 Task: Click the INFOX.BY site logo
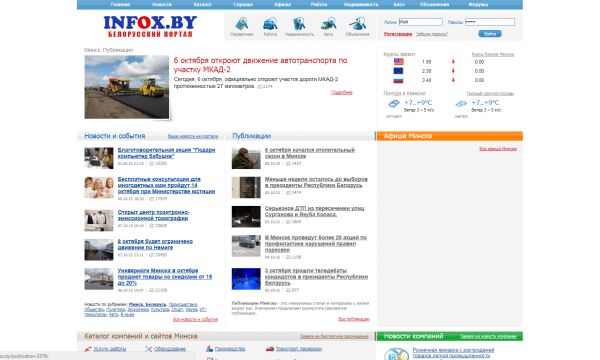(x=150, y=26)
